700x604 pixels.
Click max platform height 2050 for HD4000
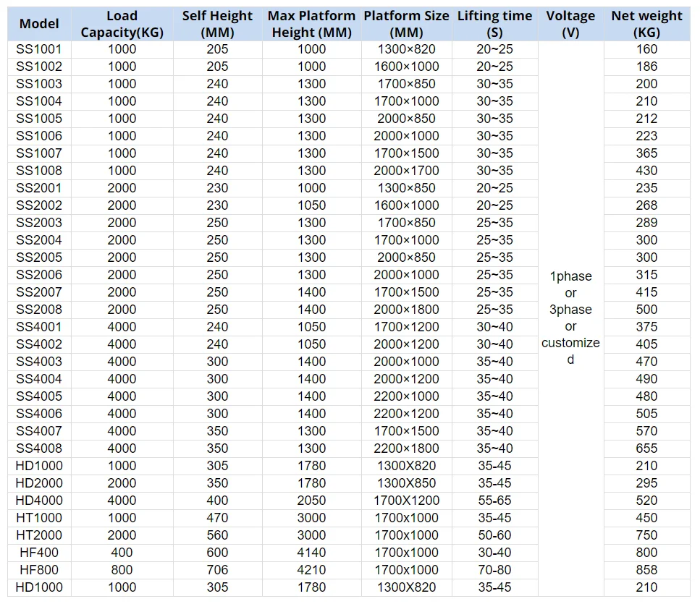tap(311, 501)
